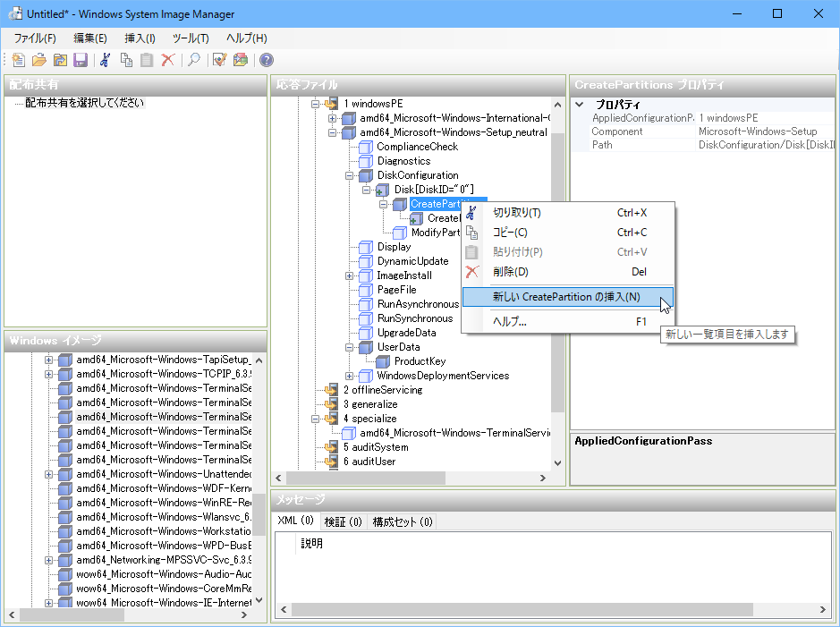Click the 2 offlineServicing pass icon

pyautogui.click(x=332, y=390)
